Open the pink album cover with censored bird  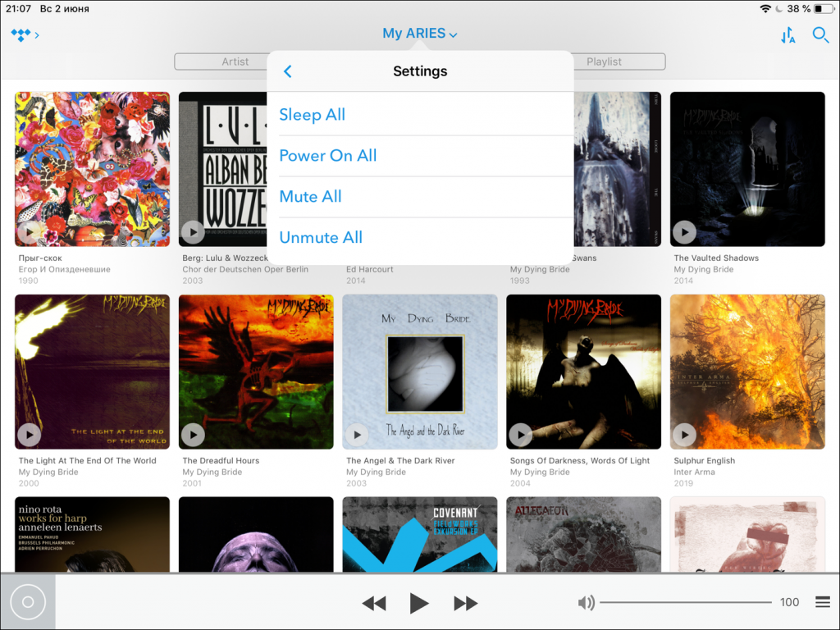747,535
